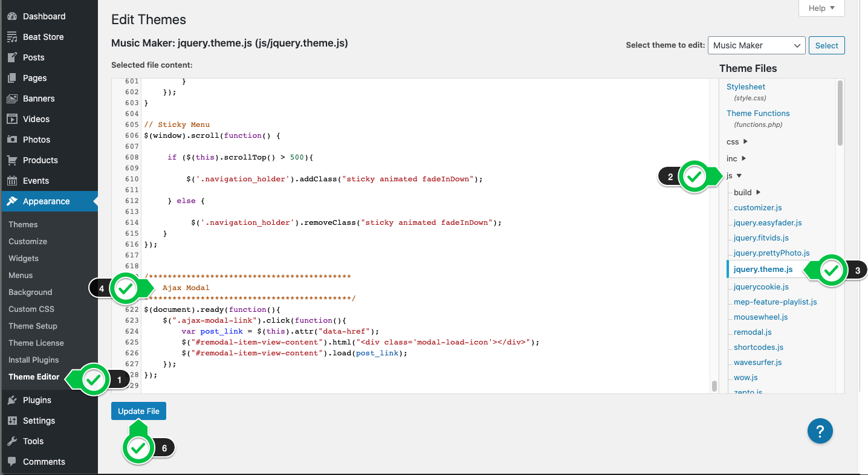Click the code editor vertical scrollbar
The height and width of the screenshot is (475, 868).
pyautogui.click(x=714, y=386)
